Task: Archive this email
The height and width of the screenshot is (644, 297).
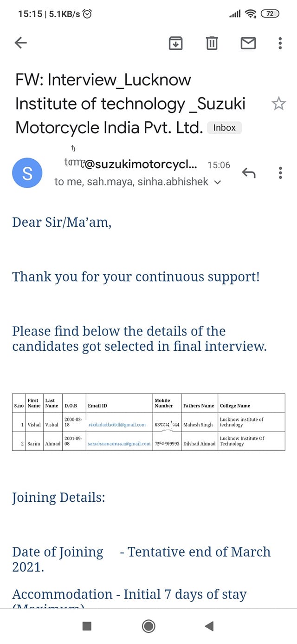Action: click(175, 43)
